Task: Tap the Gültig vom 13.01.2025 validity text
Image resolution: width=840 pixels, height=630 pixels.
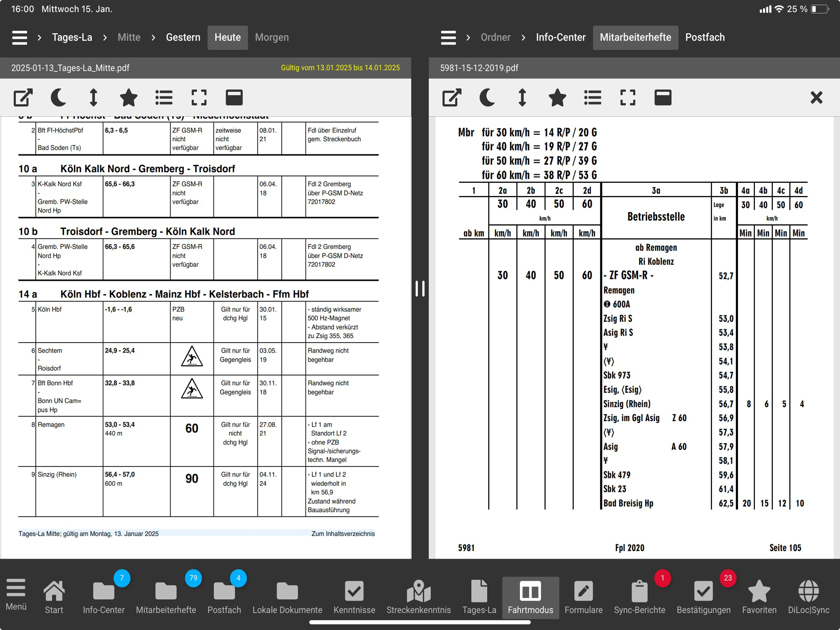Action: point(340,68)
